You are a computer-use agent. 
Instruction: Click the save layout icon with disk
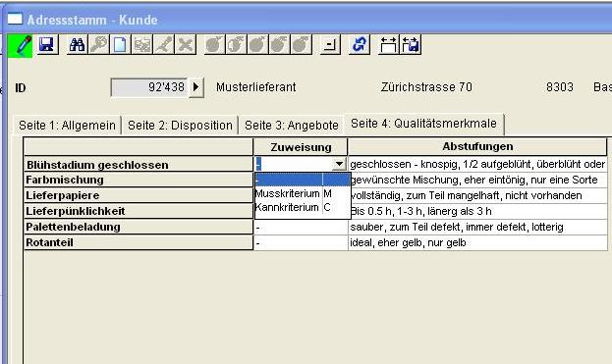click(411, 45)
